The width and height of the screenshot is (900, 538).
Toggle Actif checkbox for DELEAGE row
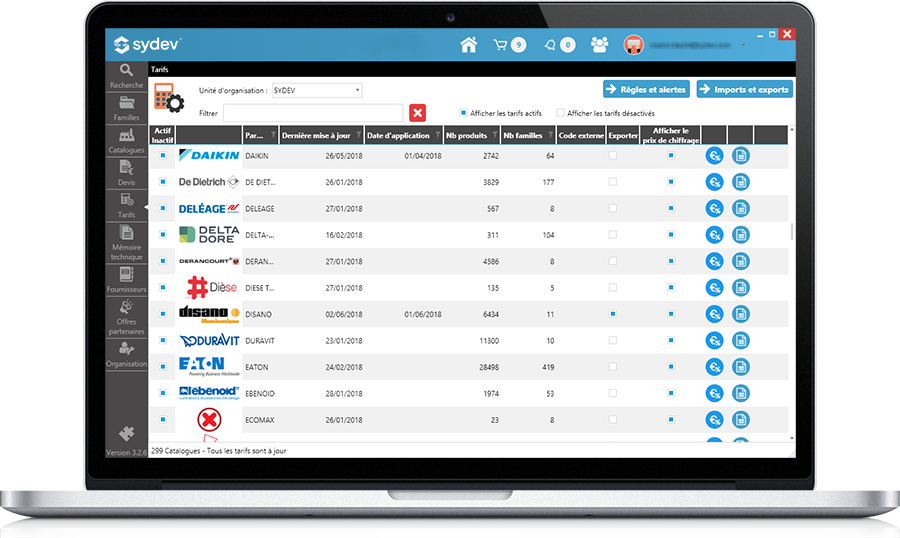pyautogui.click(x=163, y=208)
